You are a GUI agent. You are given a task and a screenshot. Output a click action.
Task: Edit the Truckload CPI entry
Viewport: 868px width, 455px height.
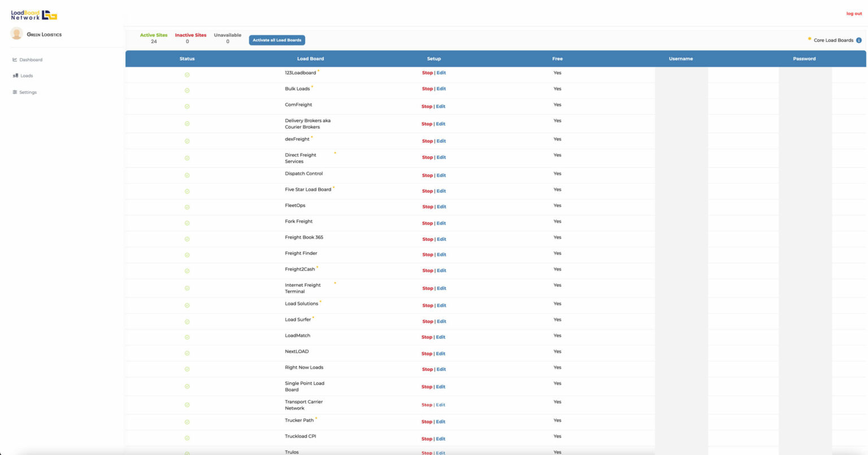pyautogui.click(x=440, y=439)
